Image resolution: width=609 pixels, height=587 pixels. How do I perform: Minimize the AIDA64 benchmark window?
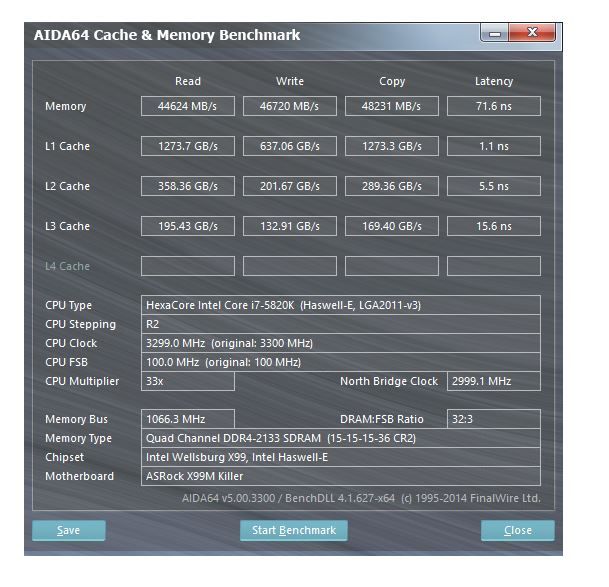[494, 33]
